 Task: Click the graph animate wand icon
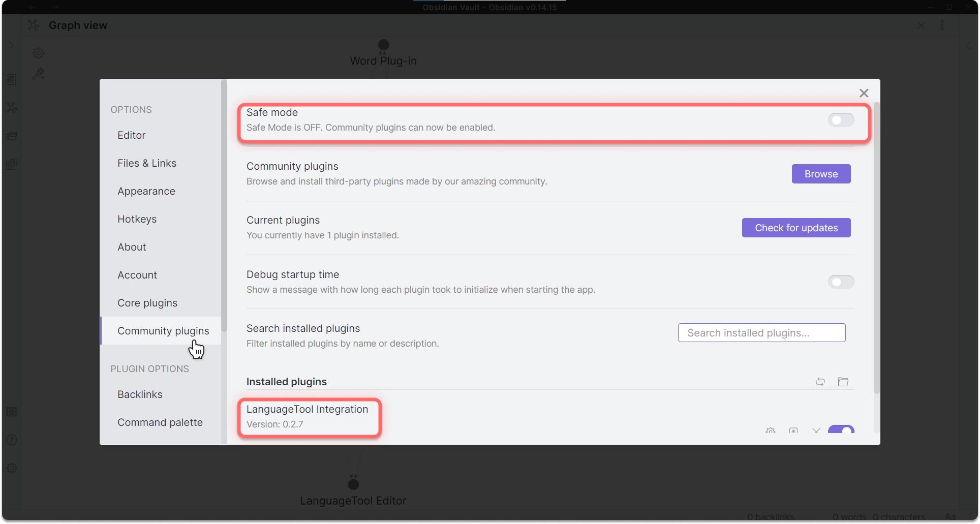point(39,74)
